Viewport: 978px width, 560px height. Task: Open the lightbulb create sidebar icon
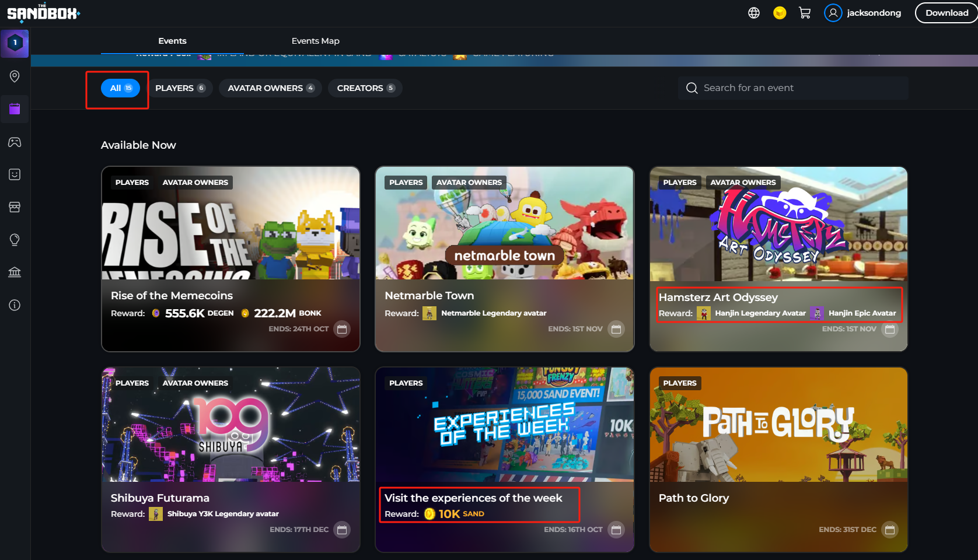pyautogui.click(x=15, y=240)
